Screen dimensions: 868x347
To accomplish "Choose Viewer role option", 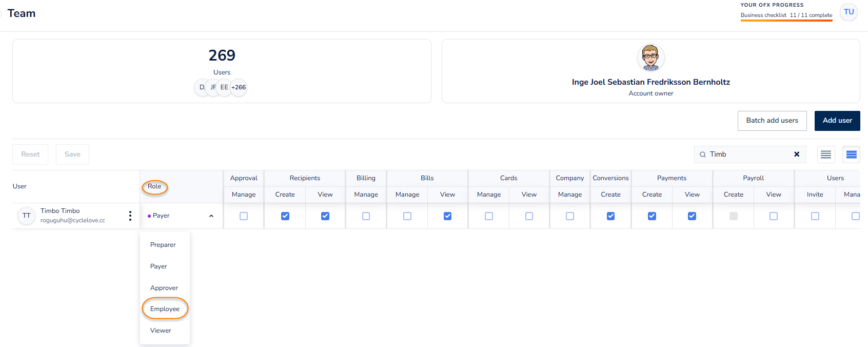I will pos(161,331).
